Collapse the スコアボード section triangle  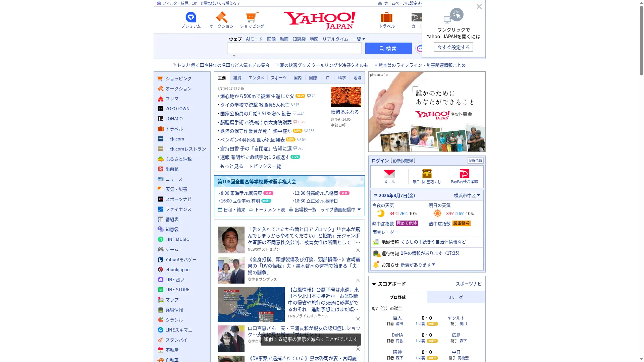(x=374, y=284)
